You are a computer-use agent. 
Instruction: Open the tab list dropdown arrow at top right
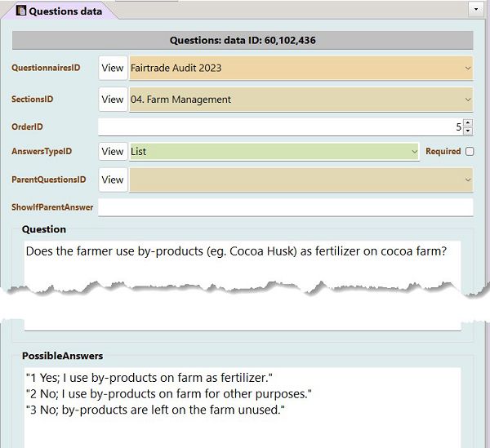click(x=476, y=9)
